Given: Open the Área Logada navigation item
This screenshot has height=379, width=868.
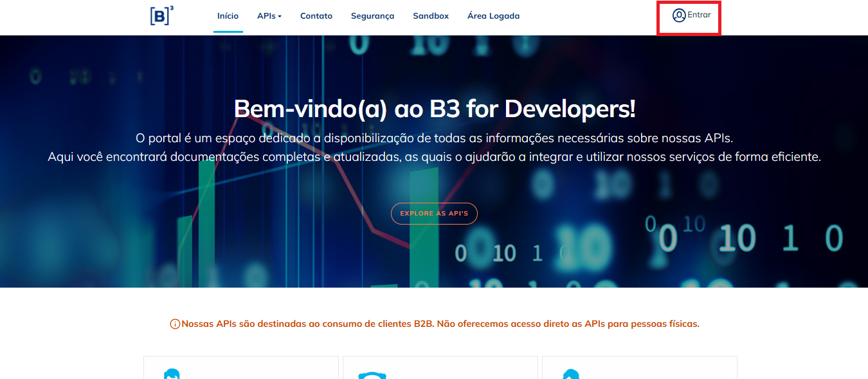Looking at the screenshot, I should tap(493, 16).
